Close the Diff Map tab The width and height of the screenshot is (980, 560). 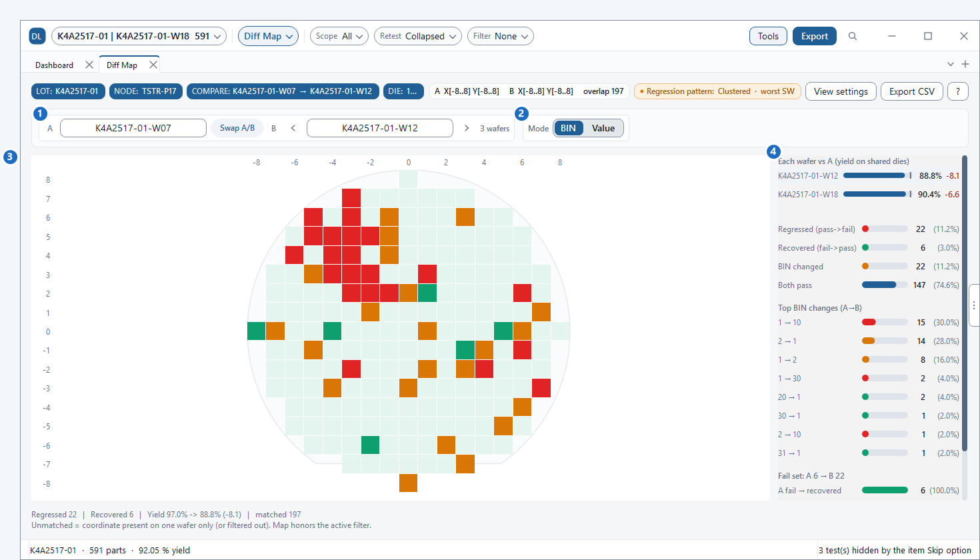153,65
